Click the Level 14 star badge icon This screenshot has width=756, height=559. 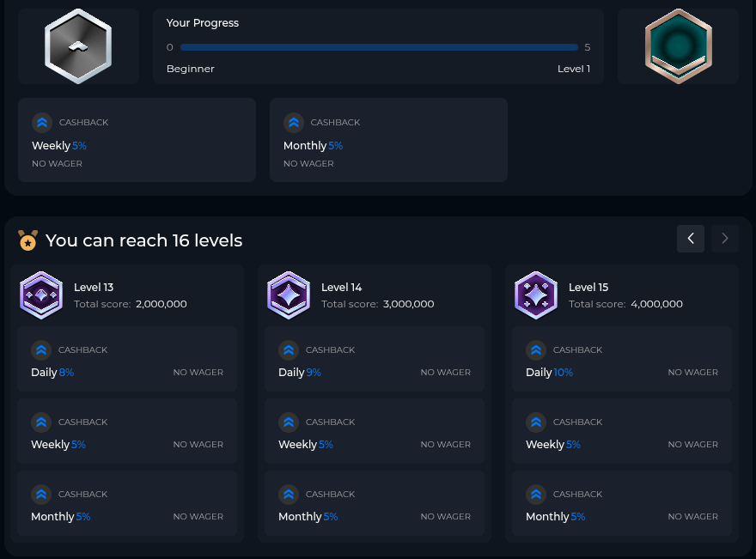(x=289, y=295)
